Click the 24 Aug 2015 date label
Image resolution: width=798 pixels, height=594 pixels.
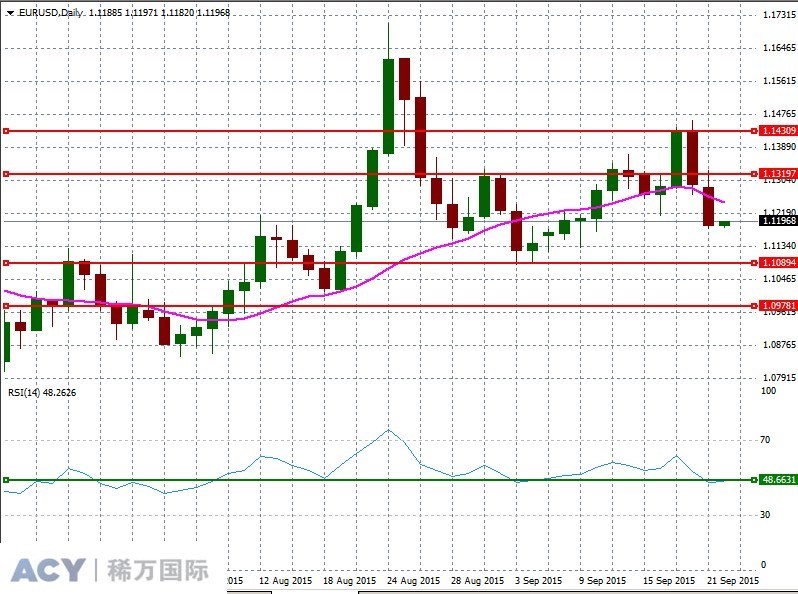point(413,581)
